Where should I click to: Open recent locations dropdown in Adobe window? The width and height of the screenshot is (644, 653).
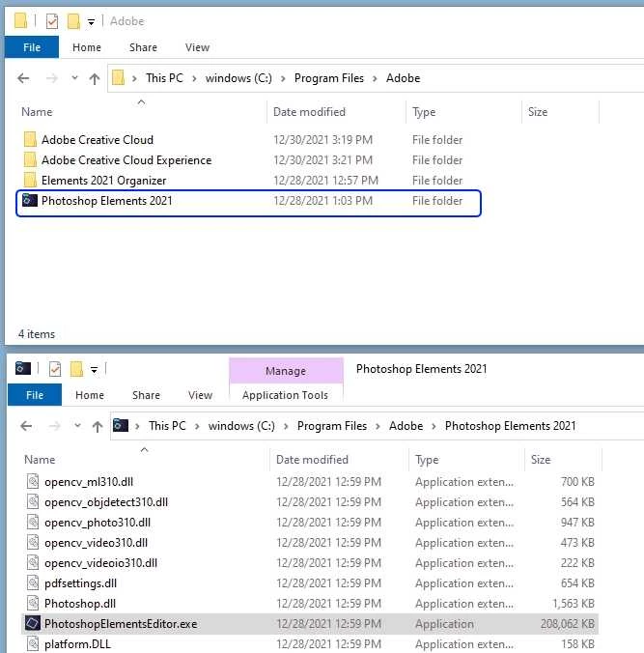click(74, 77)
